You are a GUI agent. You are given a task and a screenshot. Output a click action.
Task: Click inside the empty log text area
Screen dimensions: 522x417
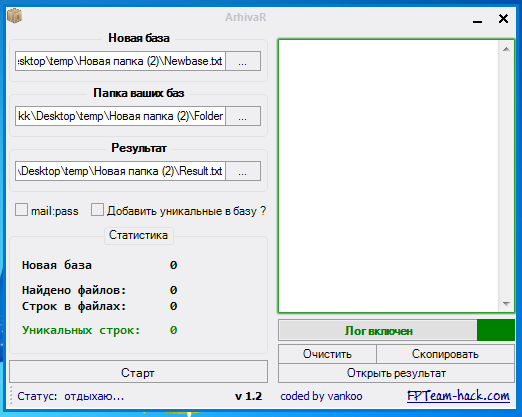point(389,176)
